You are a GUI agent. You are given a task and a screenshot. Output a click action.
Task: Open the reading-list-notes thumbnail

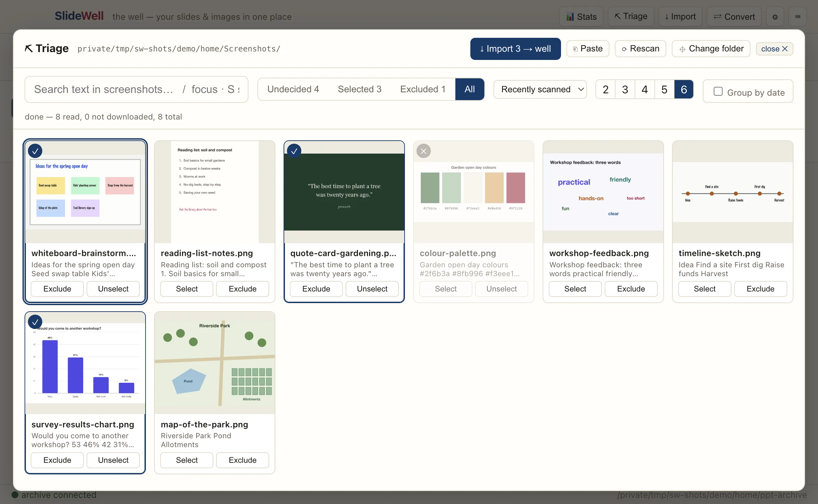[215, 192]
